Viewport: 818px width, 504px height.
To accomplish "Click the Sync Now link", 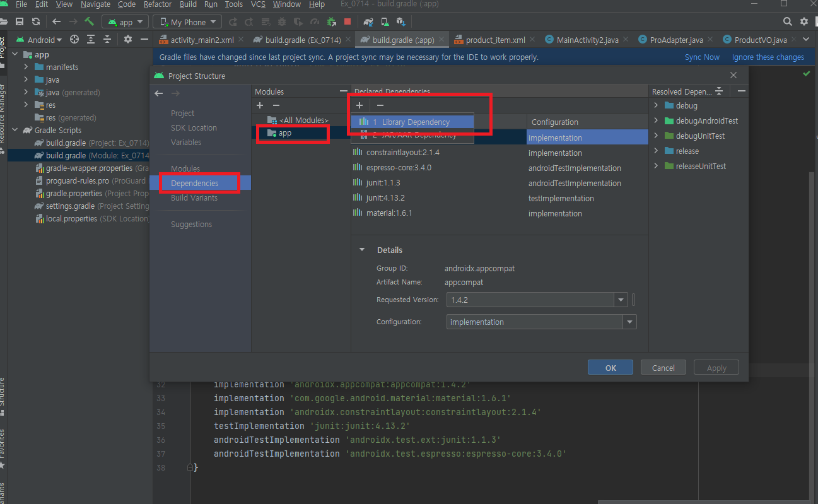I will tap(702, 57).
